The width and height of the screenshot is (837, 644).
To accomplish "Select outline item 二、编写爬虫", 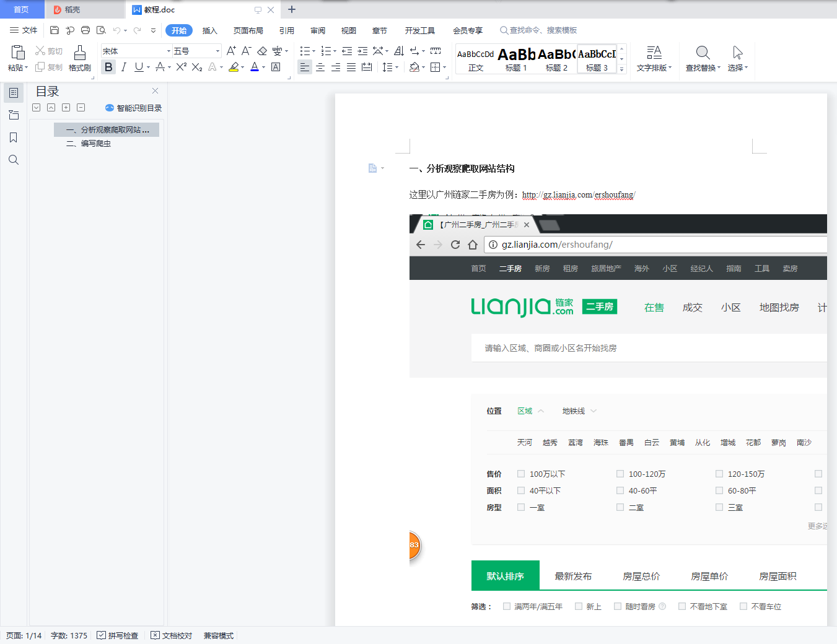I will 89,144.
